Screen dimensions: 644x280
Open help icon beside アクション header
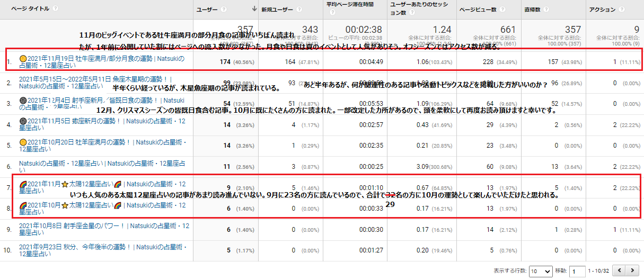point(622,10)
